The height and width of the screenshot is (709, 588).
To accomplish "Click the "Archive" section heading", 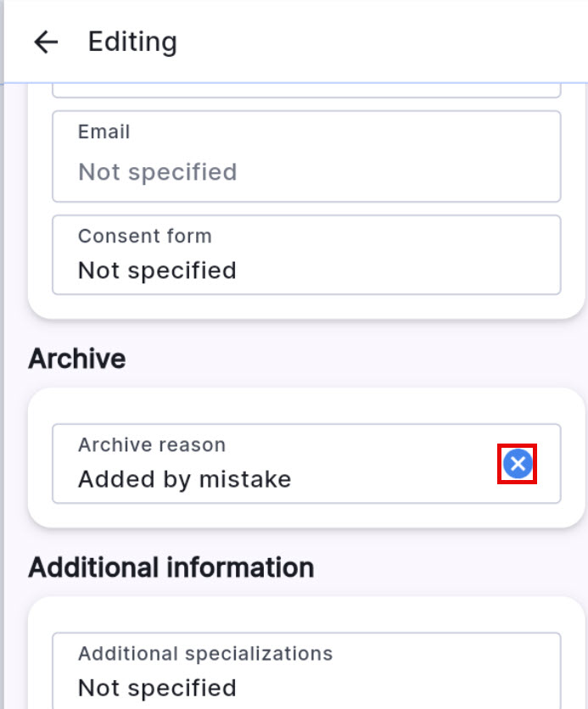I will (x=77, y=359).
